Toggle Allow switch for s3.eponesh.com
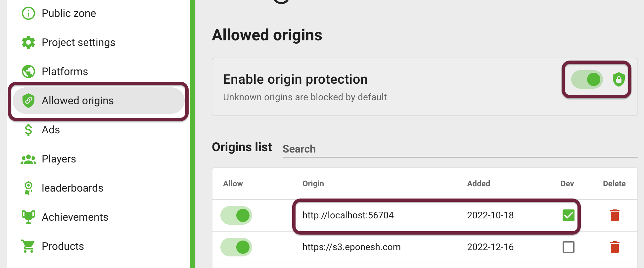The image size is (644, 268). [x=236, y=247]
